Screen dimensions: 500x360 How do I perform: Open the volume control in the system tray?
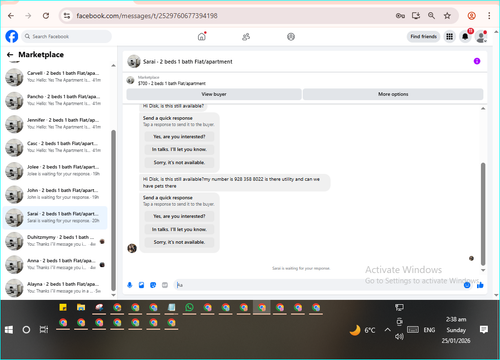pos(399,337)
